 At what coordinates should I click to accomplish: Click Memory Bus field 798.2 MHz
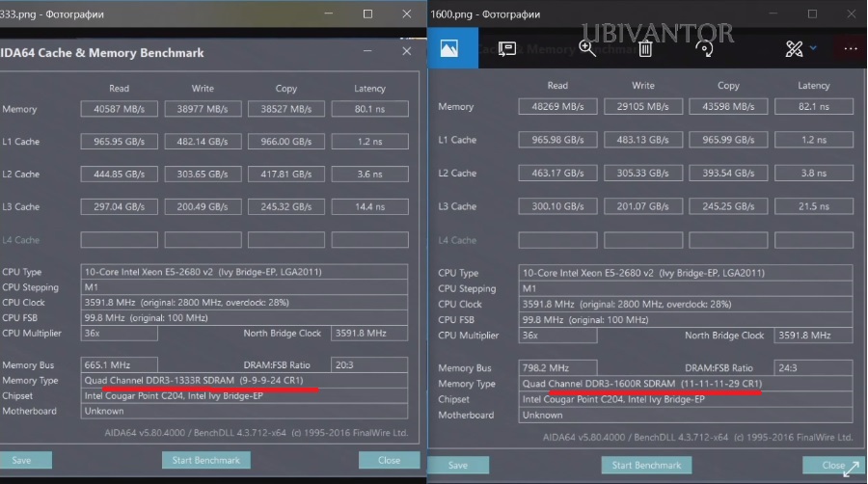tap(557, 368)
